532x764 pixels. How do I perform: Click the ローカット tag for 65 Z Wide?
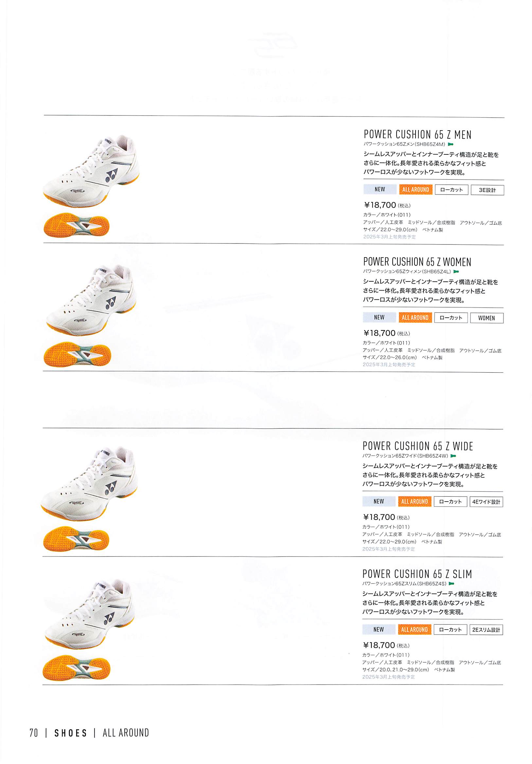(450, 502)
